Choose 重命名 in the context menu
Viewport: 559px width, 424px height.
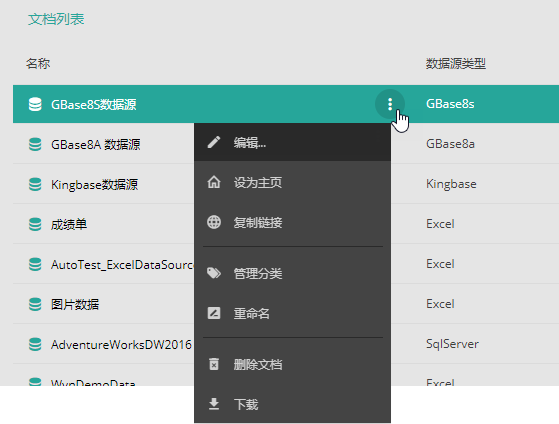tap(292, 313)
